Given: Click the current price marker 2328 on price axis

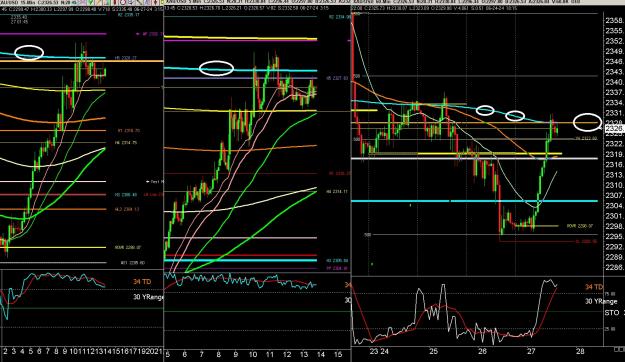Looking at the screenshot, I should point(615,129).
